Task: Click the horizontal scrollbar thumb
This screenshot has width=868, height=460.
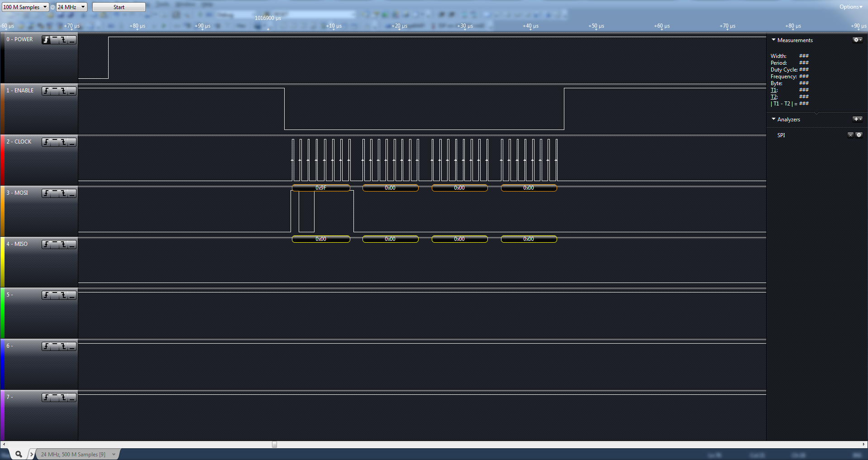Action: 274,445
